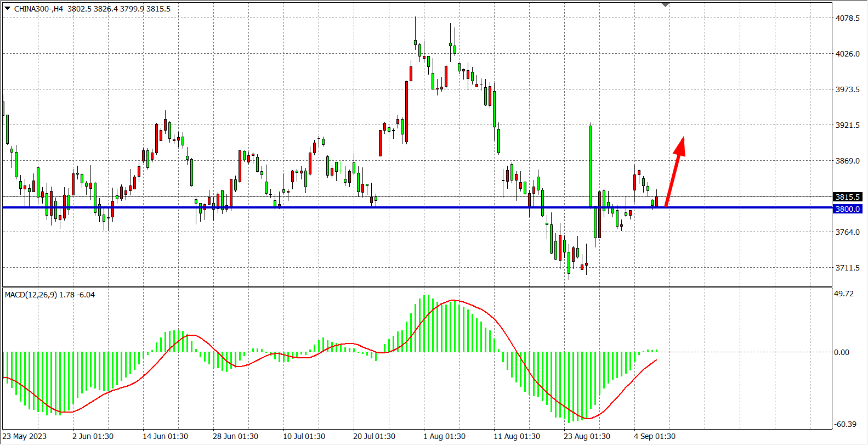The height and width of the screenshot is (445, 868).
Task: Click the grey chart shift marker at top
Action: point(665,4)
